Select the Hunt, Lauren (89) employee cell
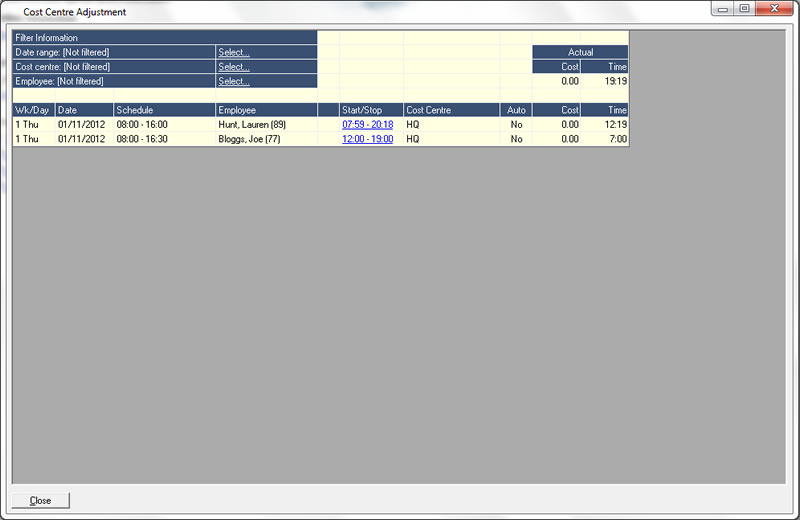Image resolution: width=800 pixels, height=520 pixels. coord(252,125)
